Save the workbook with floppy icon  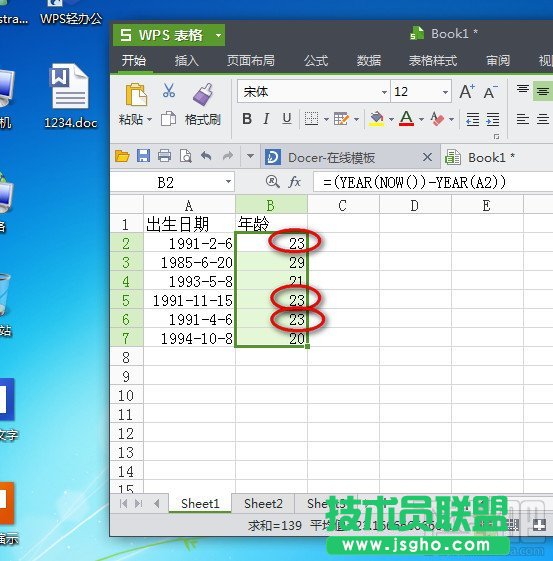click(x=143, y=156)
